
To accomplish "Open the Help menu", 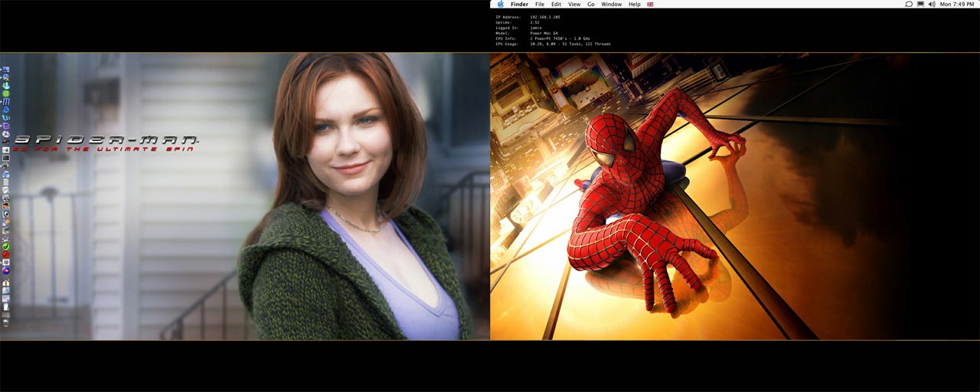I will point(635,4).
